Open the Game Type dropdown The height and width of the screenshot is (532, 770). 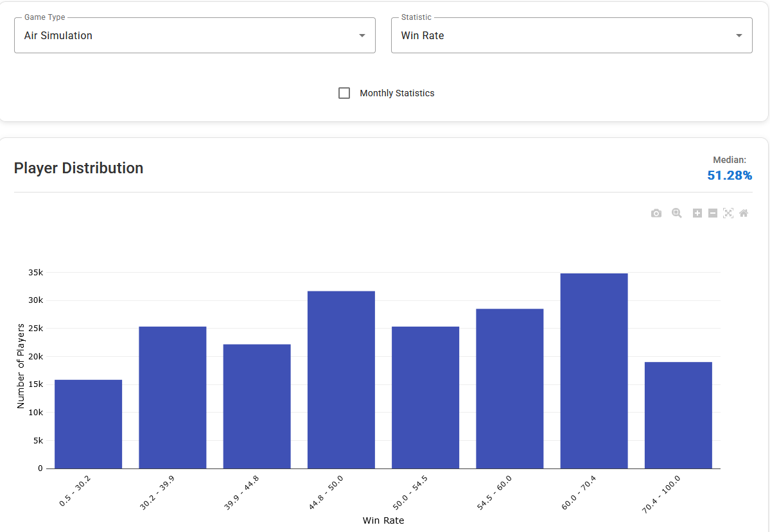pyautogui.click(x=195, y=36)
